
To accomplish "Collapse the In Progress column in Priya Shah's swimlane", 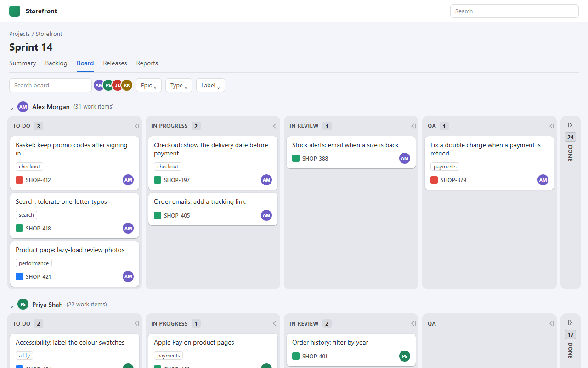I will [275, 324].
